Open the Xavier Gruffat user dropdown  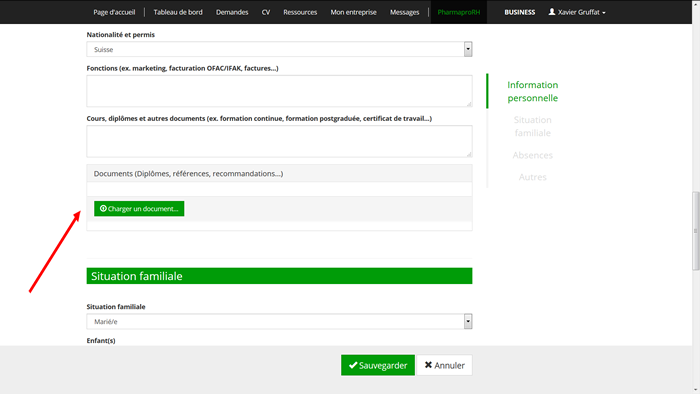577,12
